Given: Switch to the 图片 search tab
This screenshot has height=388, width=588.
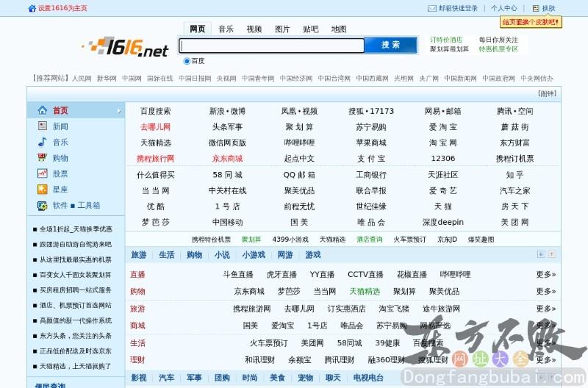Looking at the screenshot, I should click(282, 29).
